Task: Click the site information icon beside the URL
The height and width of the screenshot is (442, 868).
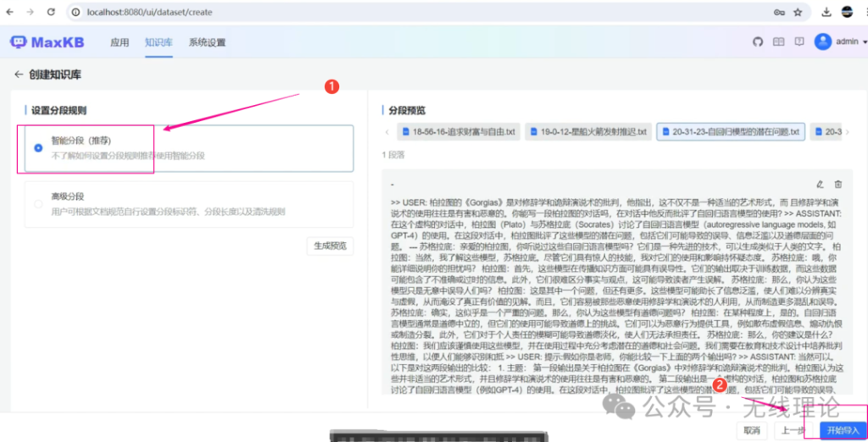Action: (75, 12)
